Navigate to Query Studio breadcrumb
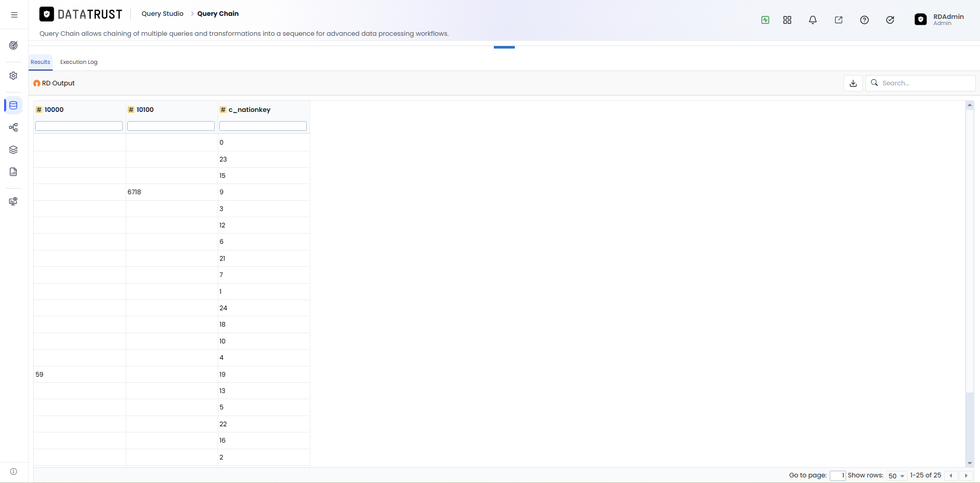Viewport: 980px width, 483px height. tap(163, 14)
